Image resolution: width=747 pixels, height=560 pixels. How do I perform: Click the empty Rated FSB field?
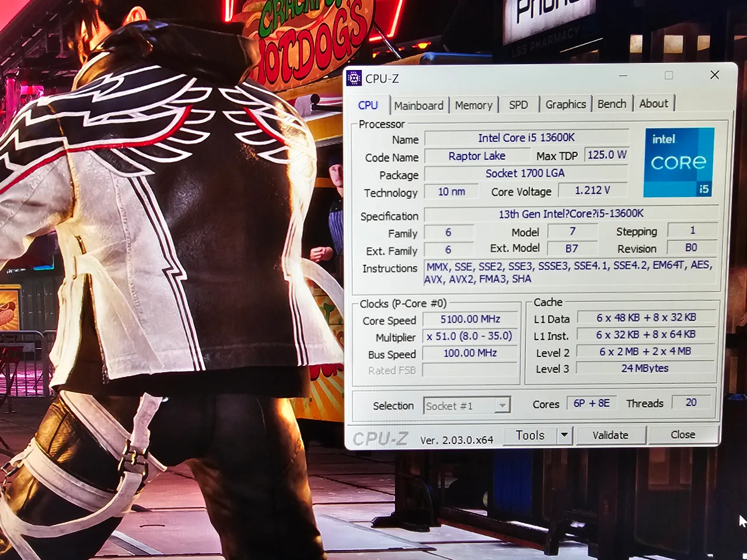tap(470, 370)
